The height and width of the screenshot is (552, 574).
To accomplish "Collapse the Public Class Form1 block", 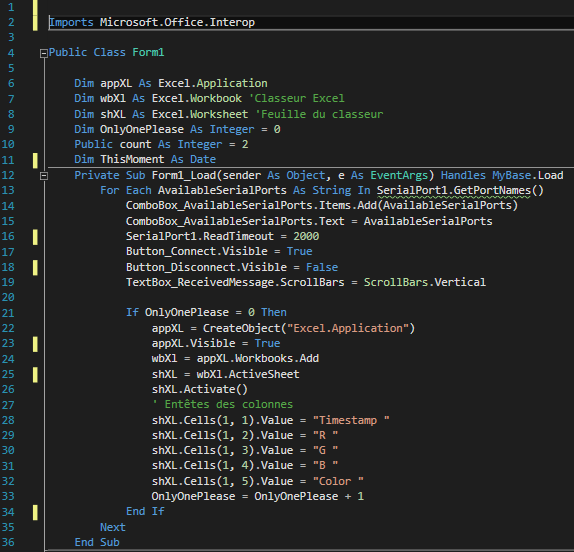I will coord(44,53).
